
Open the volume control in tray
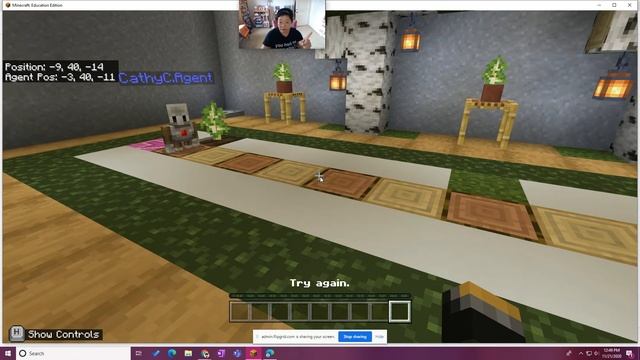pos(596,353)
